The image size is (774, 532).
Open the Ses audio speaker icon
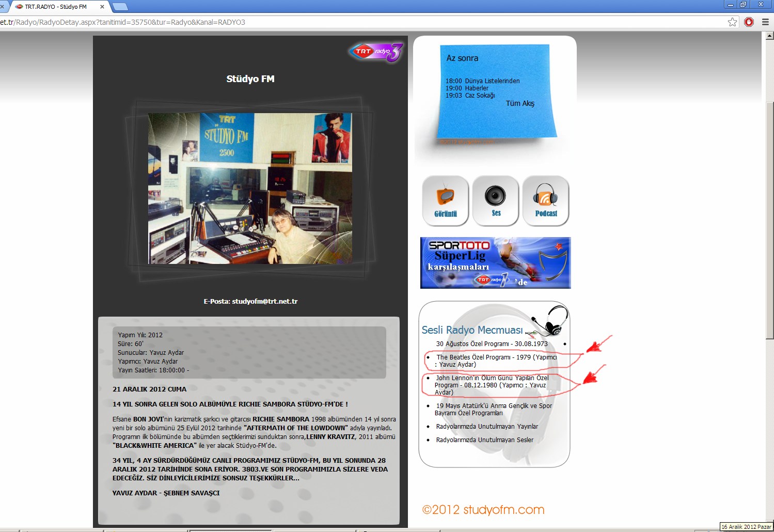click(x=496, y=201)
